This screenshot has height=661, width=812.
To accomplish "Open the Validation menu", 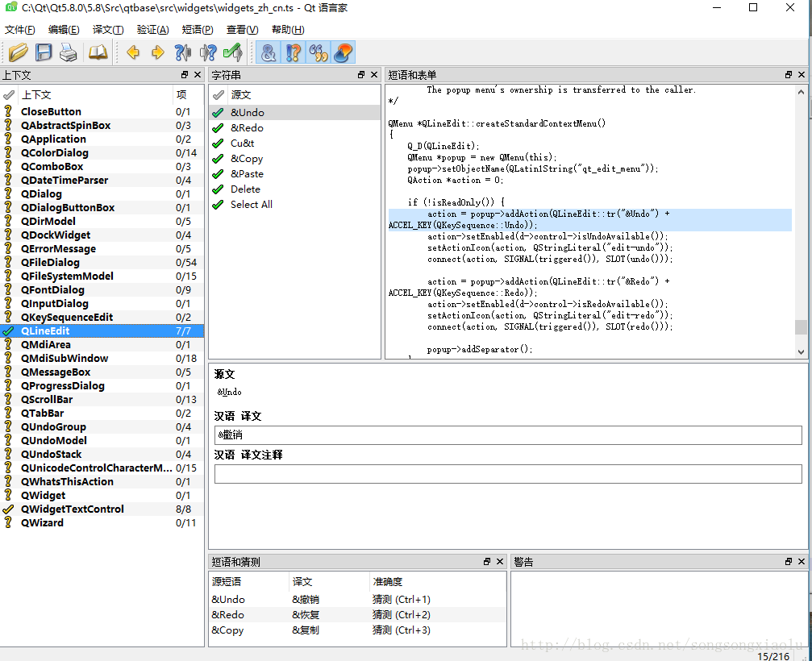I will click(152, 30).
